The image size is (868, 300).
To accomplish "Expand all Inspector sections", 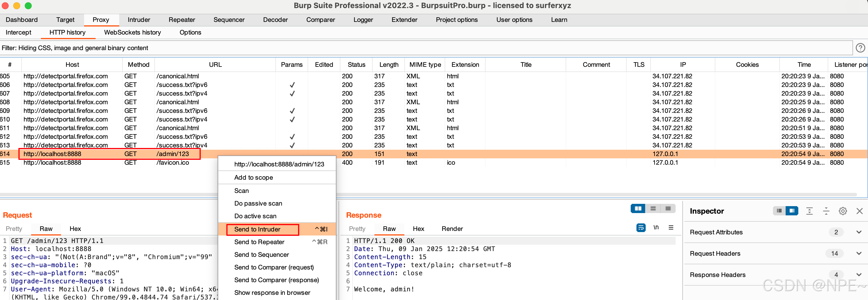I will (809, 211).
